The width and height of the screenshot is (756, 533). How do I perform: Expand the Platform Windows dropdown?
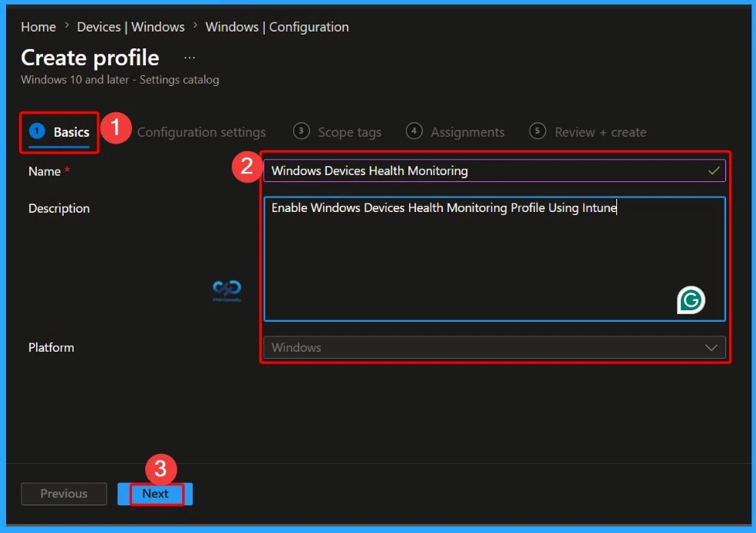point(494,347)
